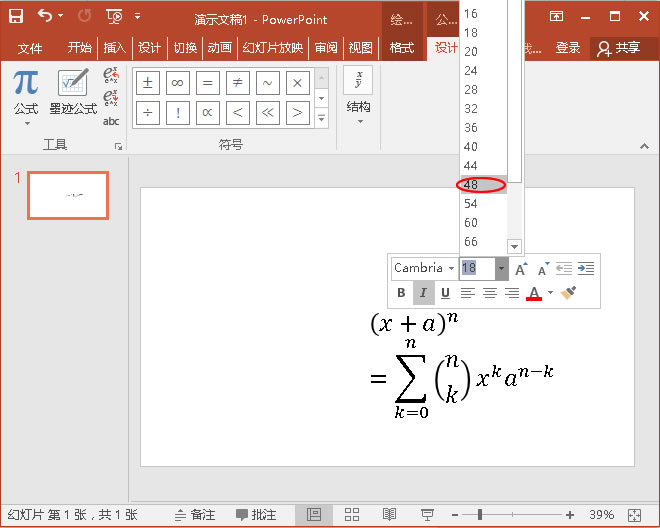Image resolution: width=660 pixels, height=528 pixels.
Task: Toggle italic formatting in the mini toolbar
Action: 423,293
